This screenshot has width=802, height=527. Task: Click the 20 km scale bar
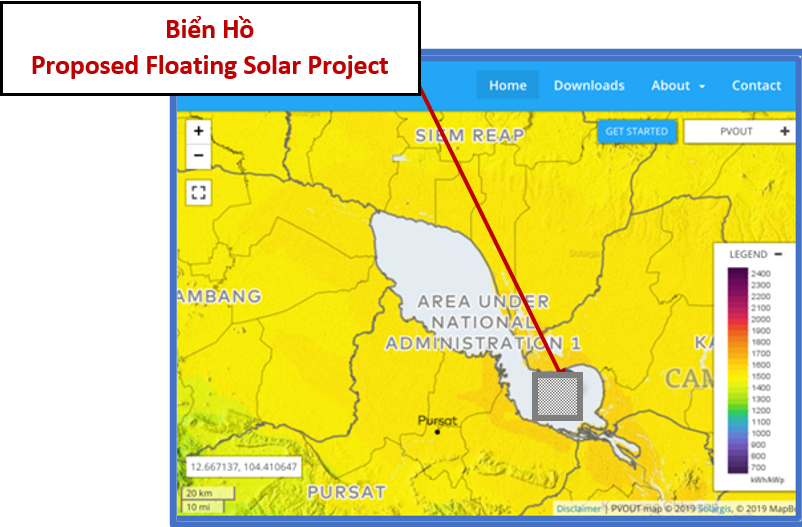pyautogui.click(x=207, y=492)
